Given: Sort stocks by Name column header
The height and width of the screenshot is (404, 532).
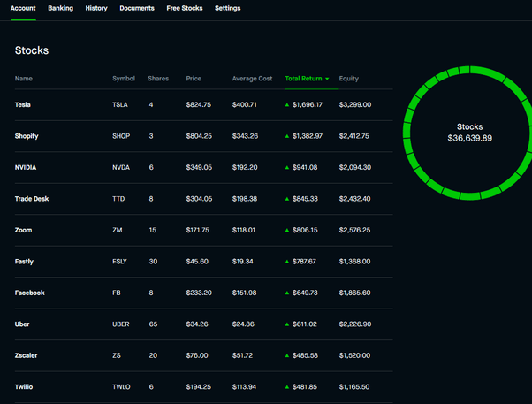Looking at the screenshot, I should pyautogui.click(x=24, y=79).
